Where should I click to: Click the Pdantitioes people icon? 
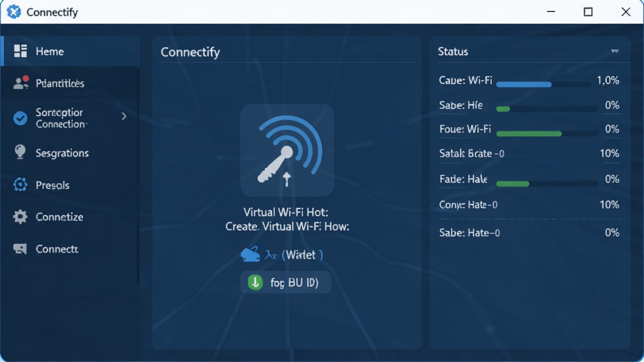click(21, 82)
